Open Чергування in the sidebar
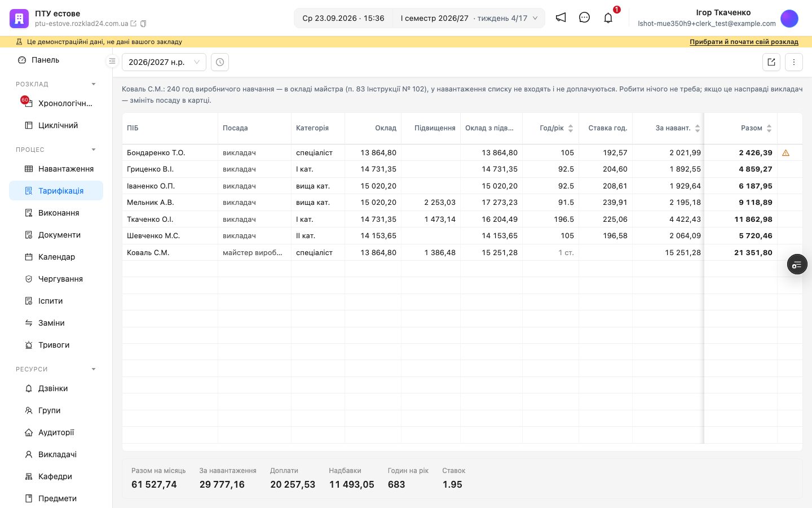The height and width of the screenshot is (508, 812). (x=56, y=279)
